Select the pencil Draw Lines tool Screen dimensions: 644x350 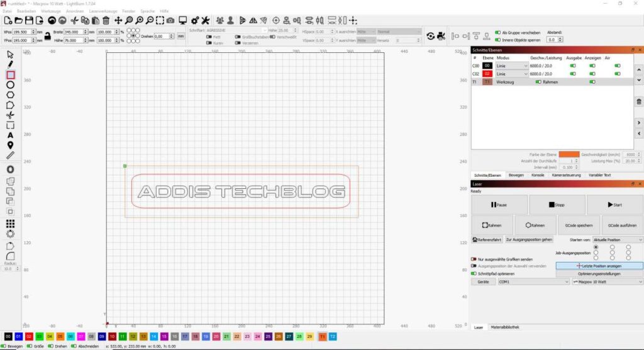10,65
